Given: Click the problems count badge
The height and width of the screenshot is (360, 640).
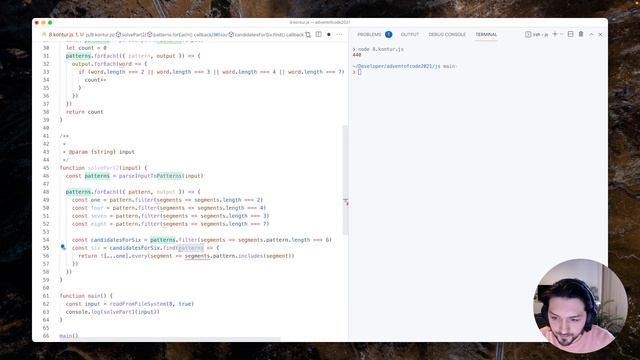Looking at the screenshot, I should coord(389,35).
